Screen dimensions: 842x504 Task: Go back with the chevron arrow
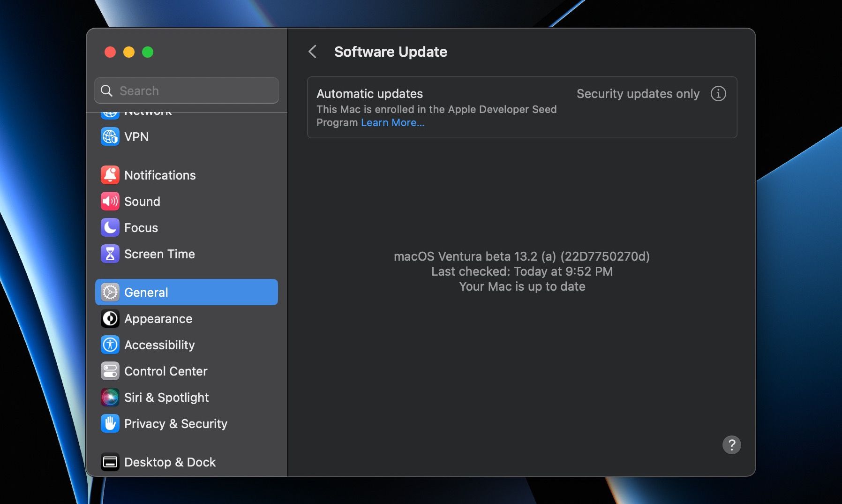click(x=313, y=52)
